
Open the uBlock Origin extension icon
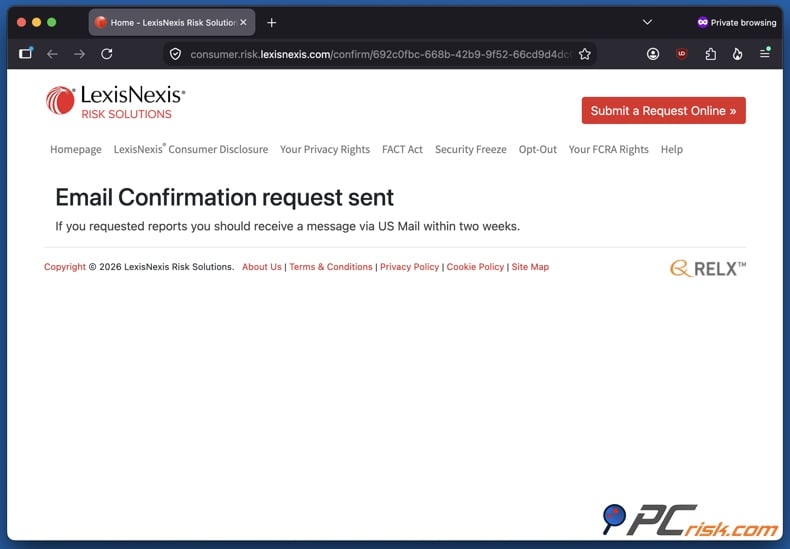[x=682, y=54]
